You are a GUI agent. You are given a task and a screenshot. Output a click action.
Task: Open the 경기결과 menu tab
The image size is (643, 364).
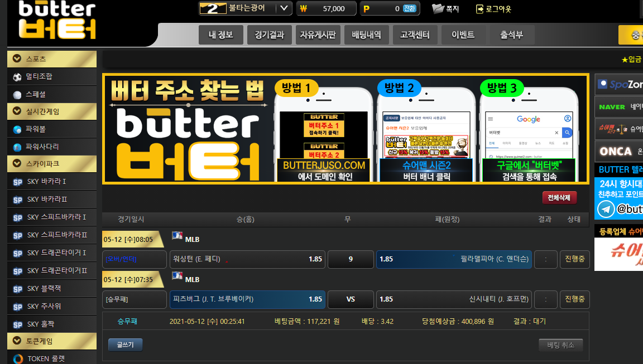tap(270, 35)
